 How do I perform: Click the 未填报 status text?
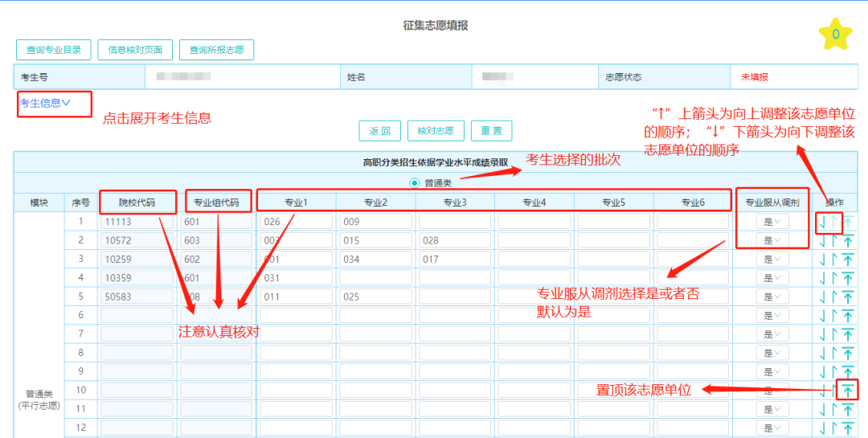tap(755, 77)
